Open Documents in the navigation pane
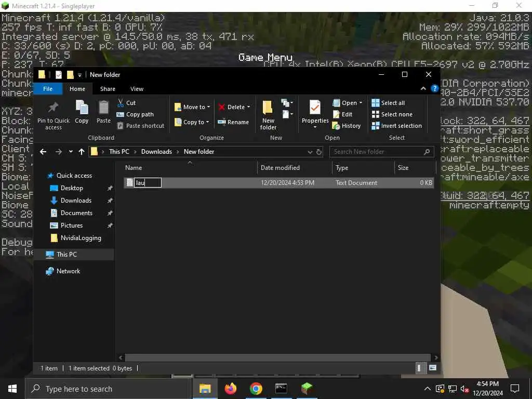The width and height of the screenshot is (532, 399). pos(76,212)
